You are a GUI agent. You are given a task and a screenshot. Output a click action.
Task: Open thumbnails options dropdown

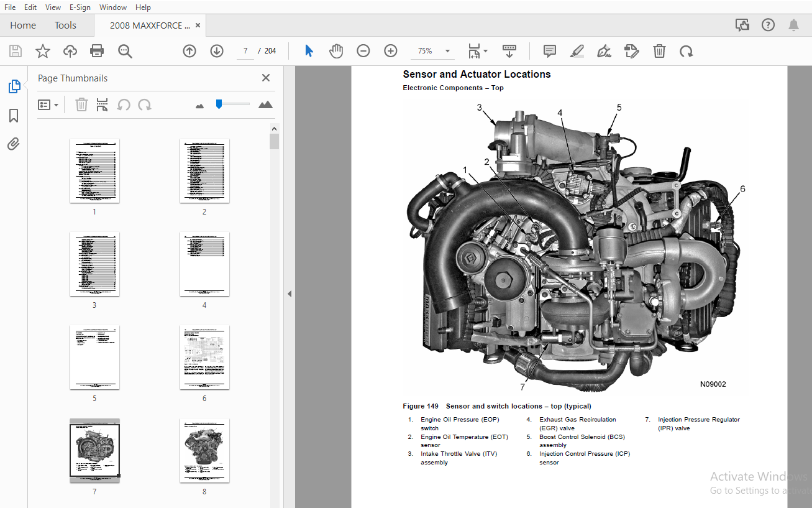[48, 105]
